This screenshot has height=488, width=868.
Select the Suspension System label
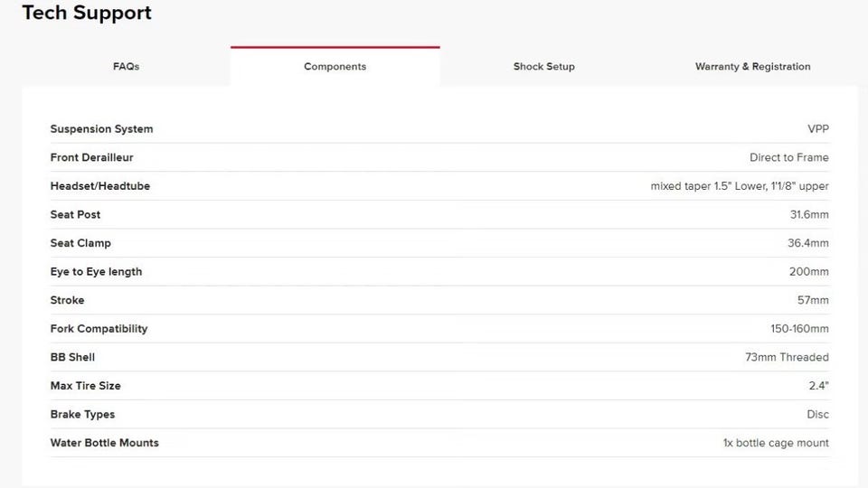101,129
